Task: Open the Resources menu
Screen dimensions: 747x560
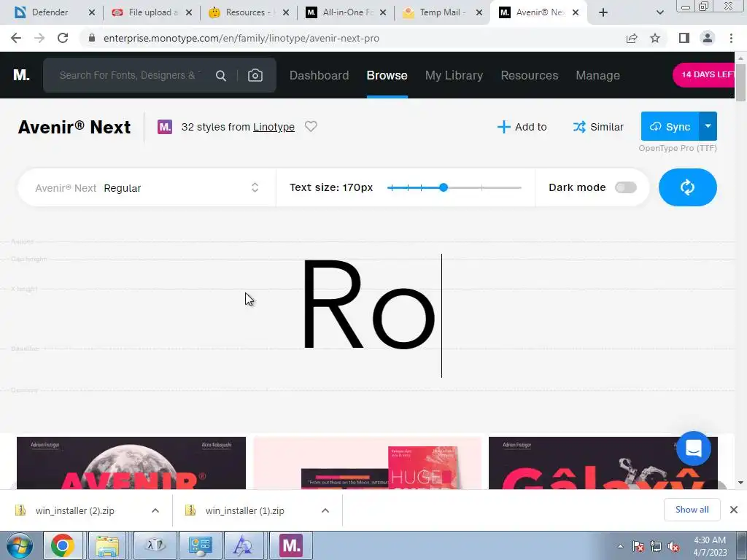Action: coord(530,75)
